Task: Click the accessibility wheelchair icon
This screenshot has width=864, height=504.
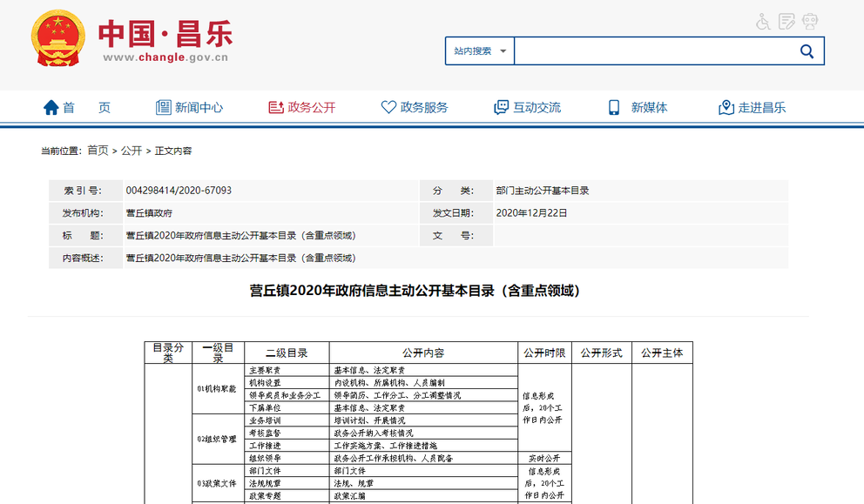Action: pyautogui.click(x=763, y=22)
